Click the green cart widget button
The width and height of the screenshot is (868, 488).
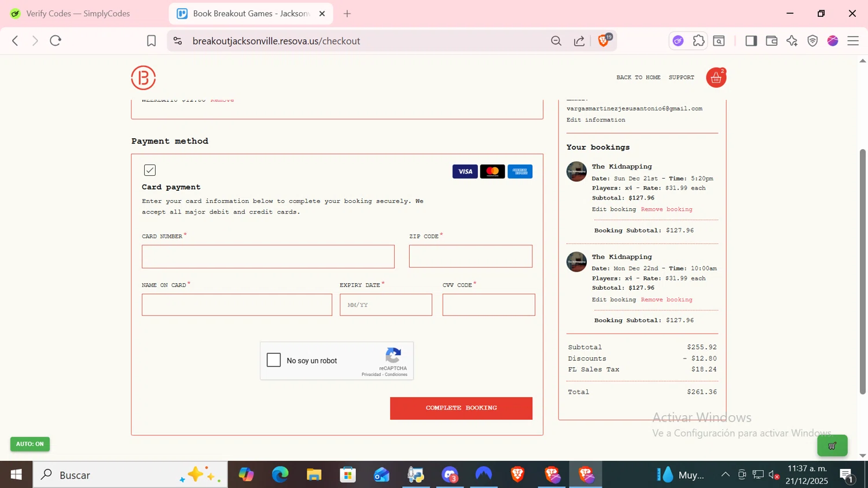832,446
